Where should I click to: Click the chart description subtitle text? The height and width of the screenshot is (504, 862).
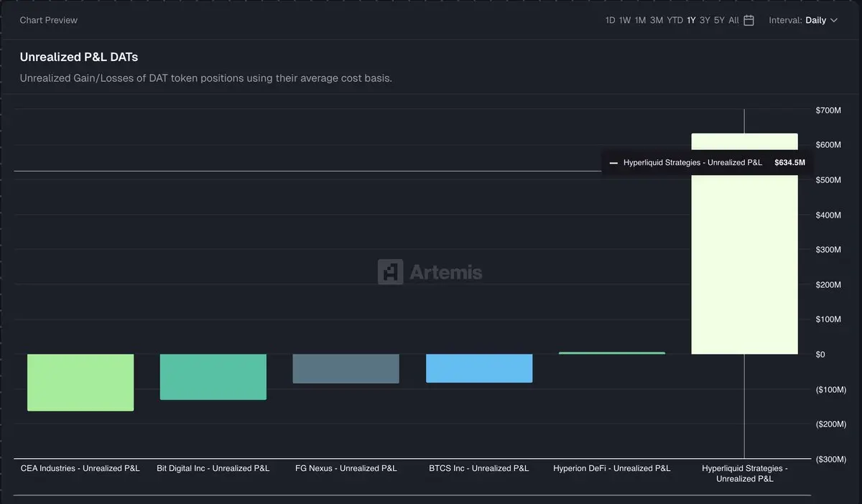pos(206,78)
